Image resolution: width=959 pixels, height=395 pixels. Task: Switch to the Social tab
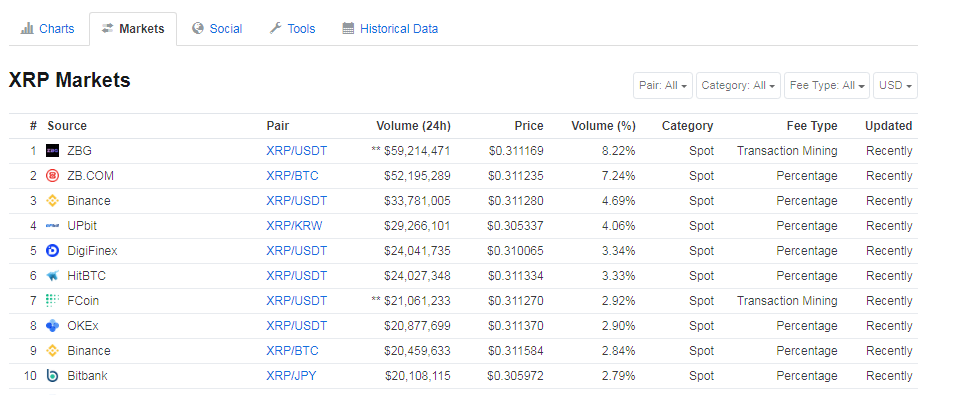(x=217, y=29)
